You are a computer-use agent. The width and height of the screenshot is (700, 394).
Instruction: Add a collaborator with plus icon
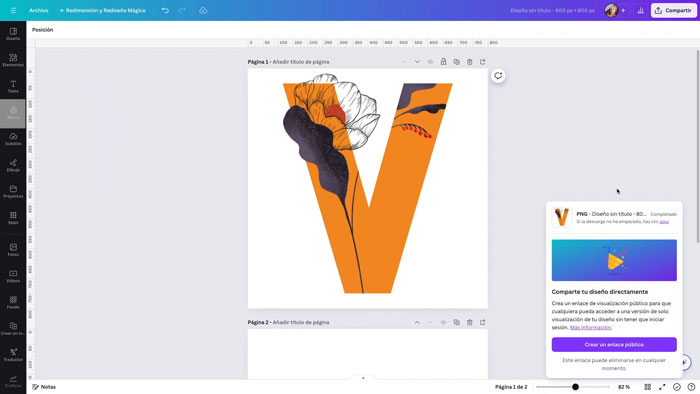623,10
